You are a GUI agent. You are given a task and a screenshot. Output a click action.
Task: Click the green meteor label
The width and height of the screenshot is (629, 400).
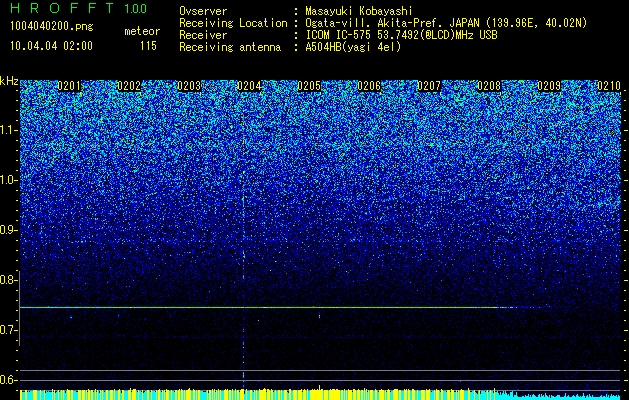(142, 31)
